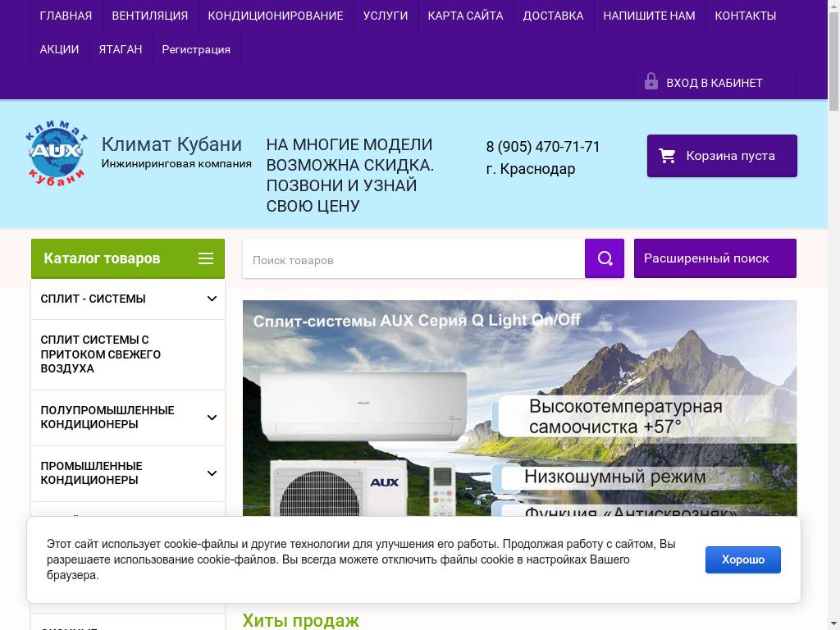Open the ГЛАВНАЯ menu item

[x=66, y=16]
